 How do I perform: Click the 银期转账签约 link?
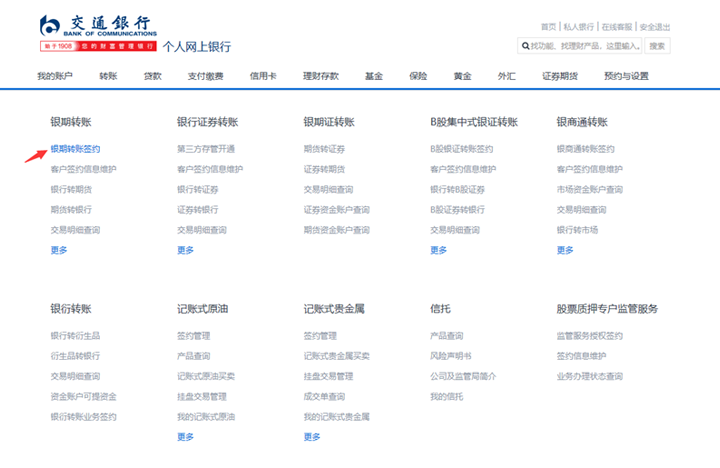click(75, 149)
